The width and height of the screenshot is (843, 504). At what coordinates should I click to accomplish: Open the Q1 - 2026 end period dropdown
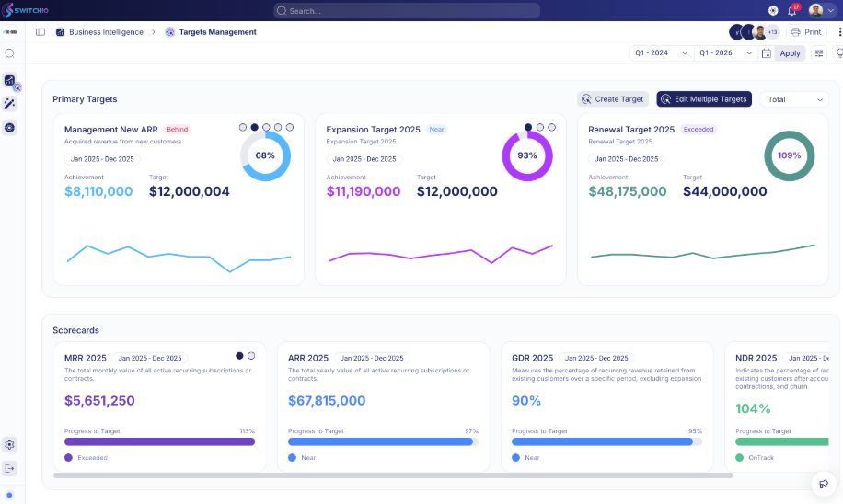coord(725,53)
